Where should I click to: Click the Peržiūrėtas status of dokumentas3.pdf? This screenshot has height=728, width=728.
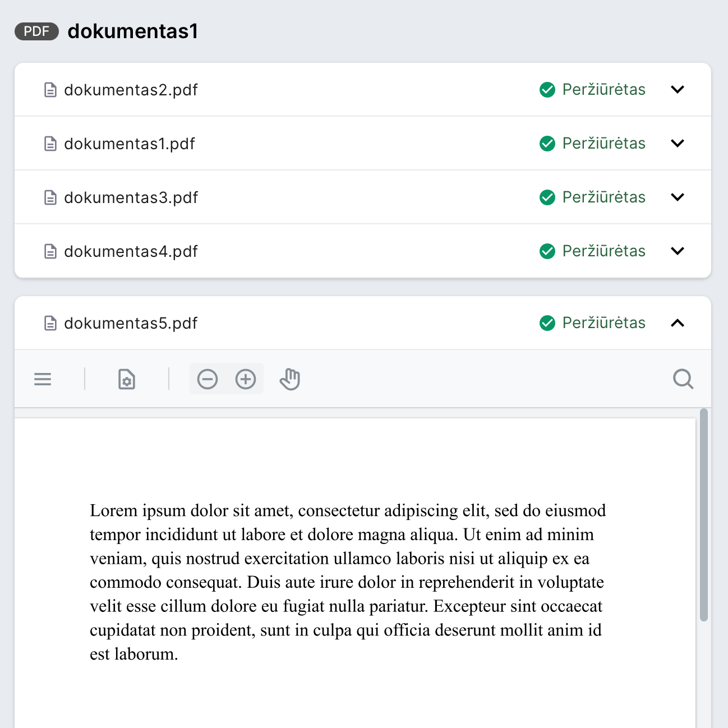point(603,197)
